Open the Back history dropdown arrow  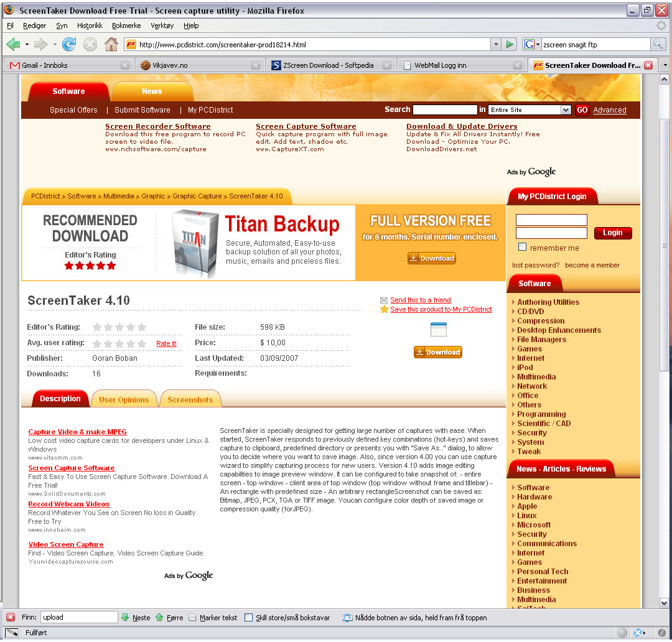tap(27, 44)
